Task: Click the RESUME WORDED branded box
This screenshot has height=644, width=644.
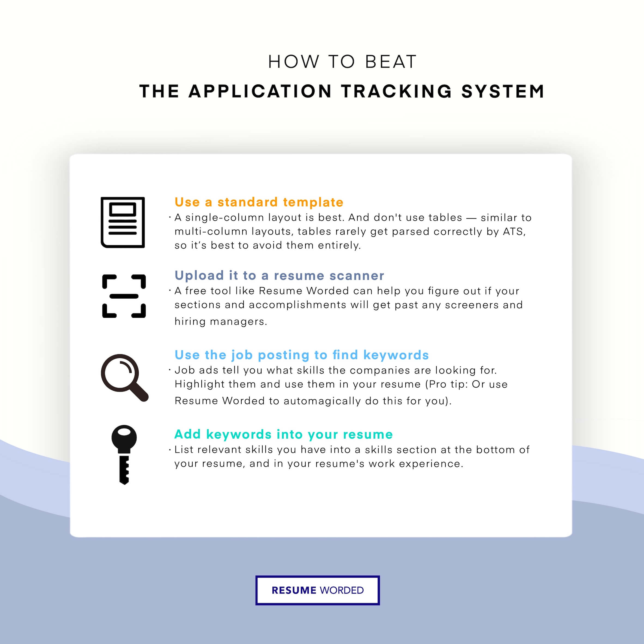Action: (x=322, y=590)
